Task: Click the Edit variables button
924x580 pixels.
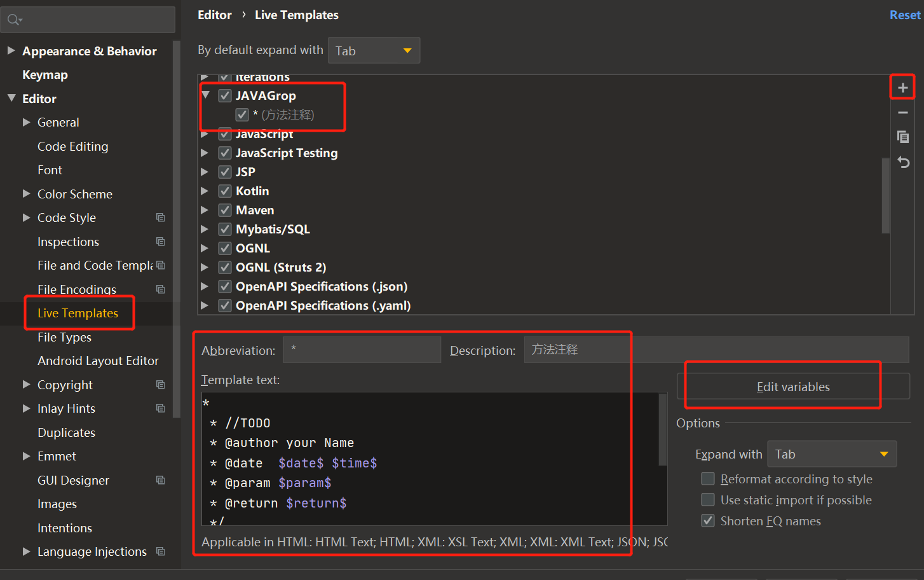Action: pyautogui.click(x=793, y=386)
